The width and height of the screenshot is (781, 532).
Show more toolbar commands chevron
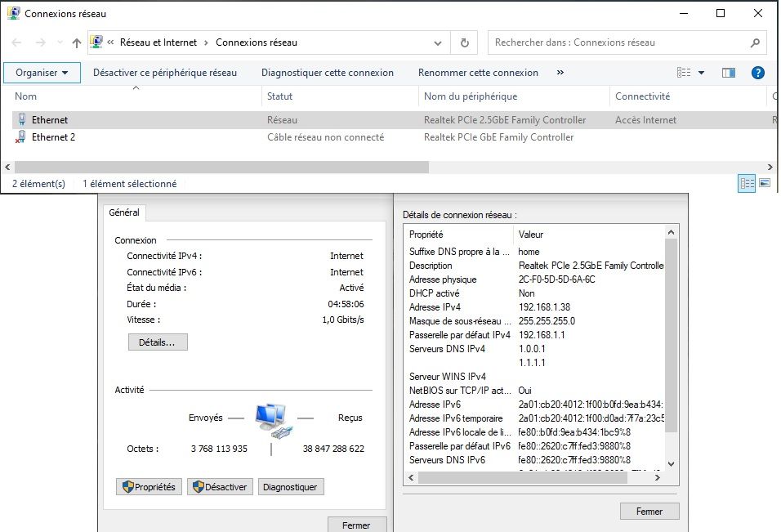point(560,73)
